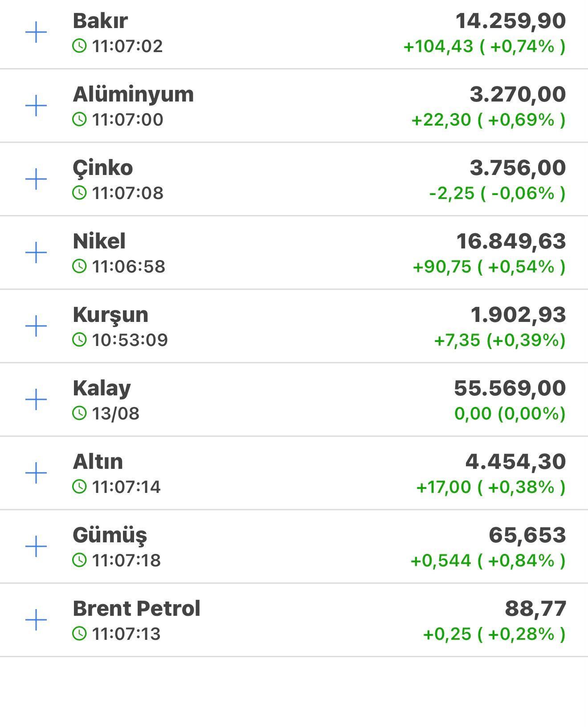Click the plus icon beside Gümüş
This screenshot has width=588, height=728.
36,546
